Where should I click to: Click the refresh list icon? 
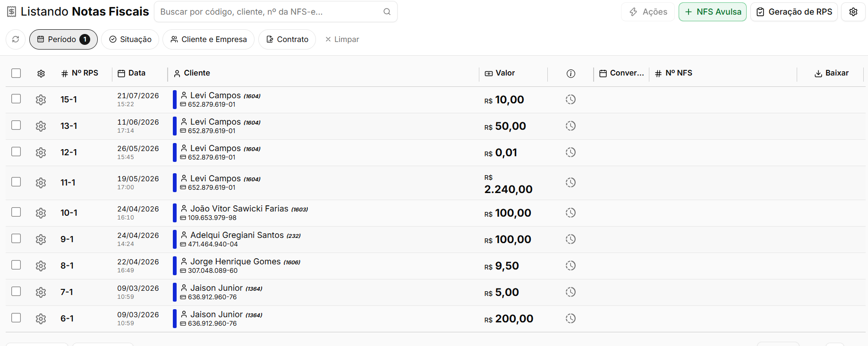(x=16, y=39)
